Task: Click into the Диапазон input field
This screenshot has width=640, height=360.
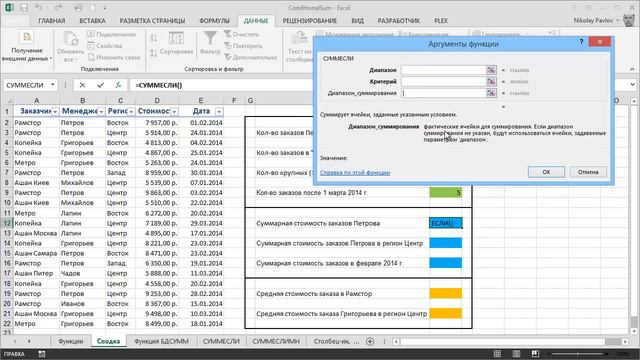Action: [443, 70]
